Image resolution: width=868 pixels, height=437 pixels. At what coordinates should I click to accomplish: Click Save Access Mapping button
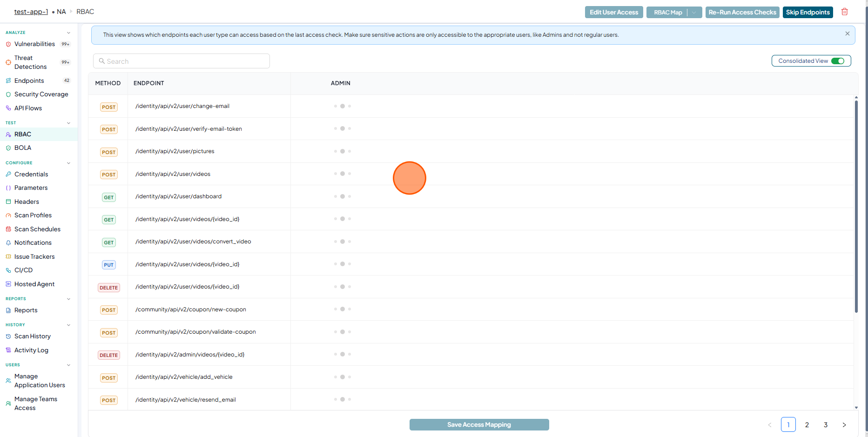click(479, 425)
